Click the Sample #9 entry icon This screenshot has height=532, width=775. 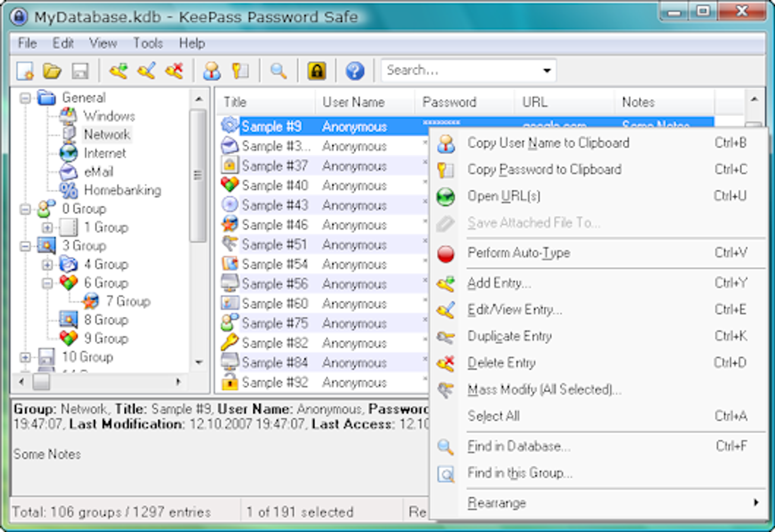(229, 125)
